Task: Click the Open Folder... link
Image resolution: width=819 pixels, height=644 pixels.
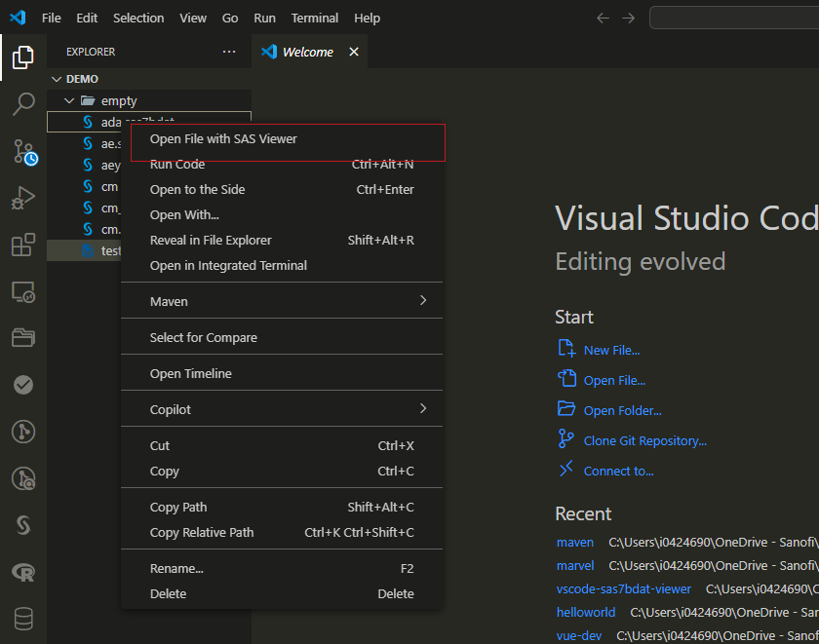Action: click(x=623, y=411)
